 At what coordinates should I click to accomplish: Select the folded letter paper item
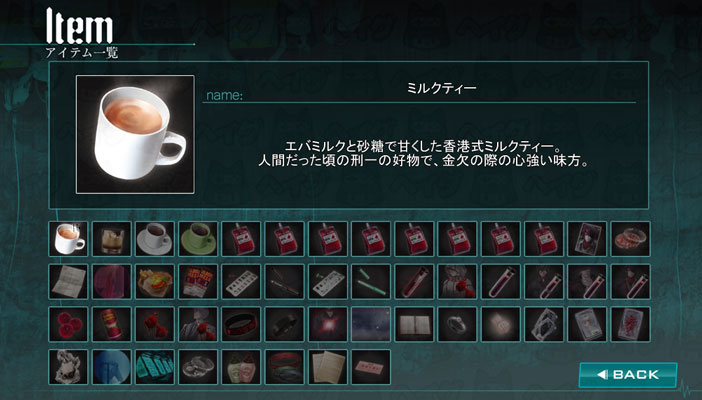click(x=68, y=282)
